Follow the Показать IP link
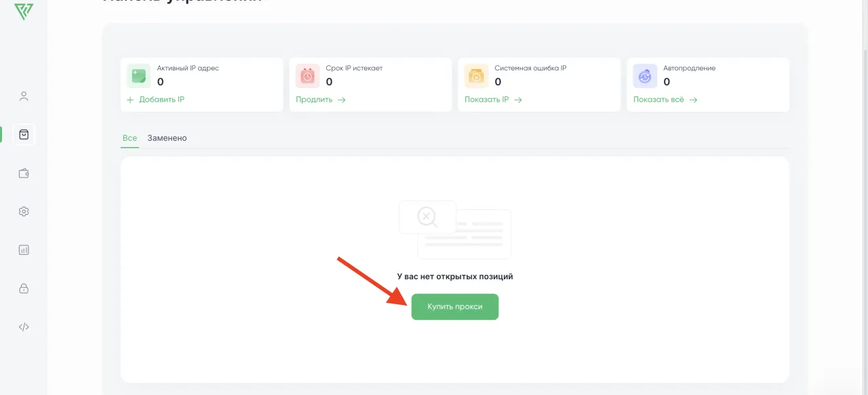The image size is (868, 395). click(x=486, y=100)
